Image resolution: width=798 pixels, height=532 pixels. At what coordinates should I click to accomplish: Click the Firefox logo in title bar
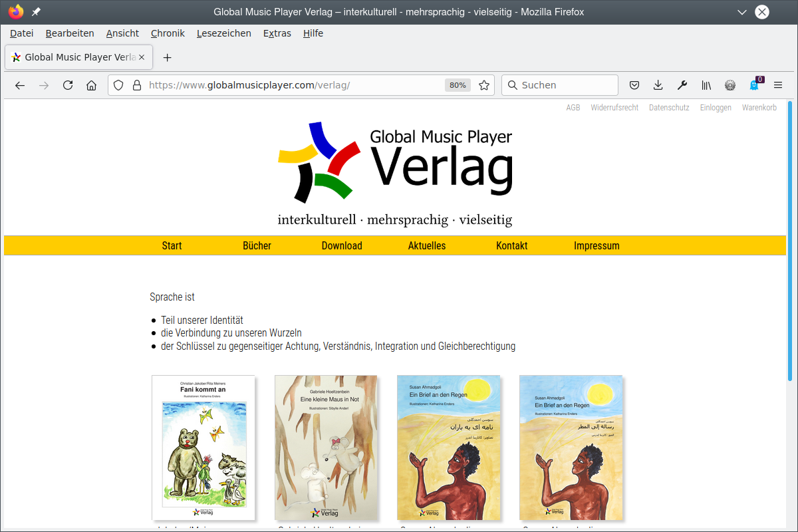16,12
